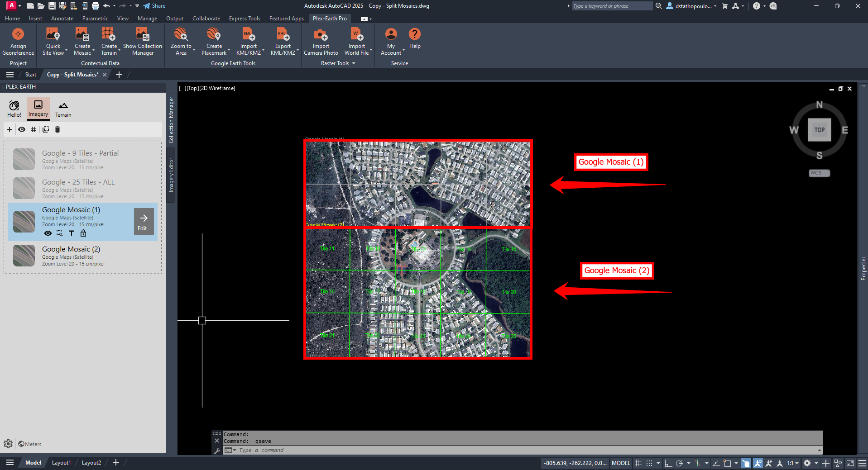
Task: Expand the Raster Tools panel
Action: pos(338,63)
